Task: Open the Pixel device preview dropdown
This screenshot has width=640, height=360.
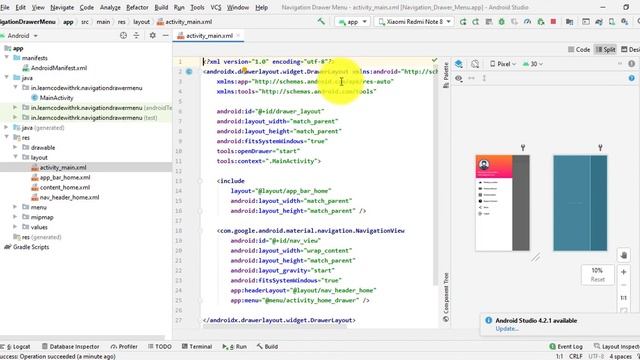Action: point(503,64)
